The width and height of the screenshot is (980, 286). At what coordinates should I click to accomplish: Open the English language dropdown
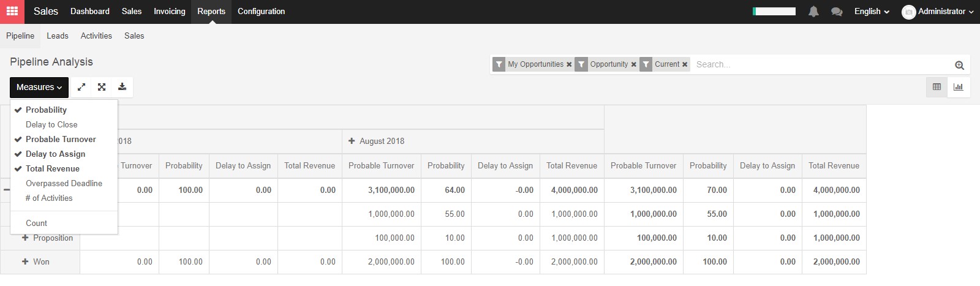click(872, 12)
